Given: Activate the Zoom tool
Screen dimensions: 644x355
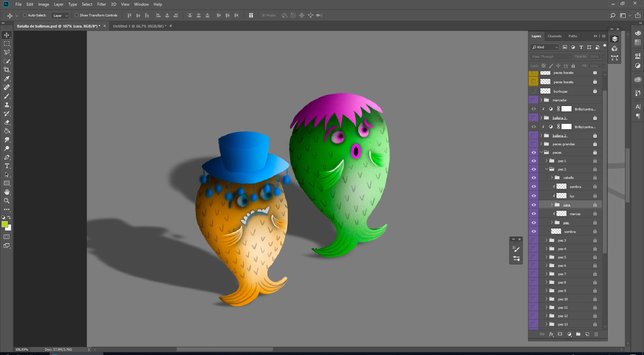Looking at the screenshot, I should click(x=7, y=201).
